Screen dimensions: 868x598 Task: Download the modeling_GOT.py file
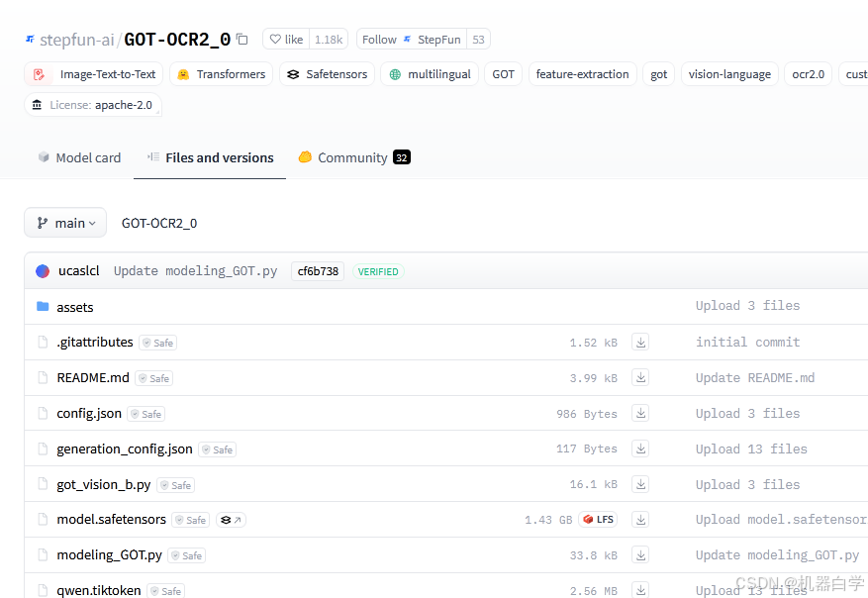pos(640,554)
